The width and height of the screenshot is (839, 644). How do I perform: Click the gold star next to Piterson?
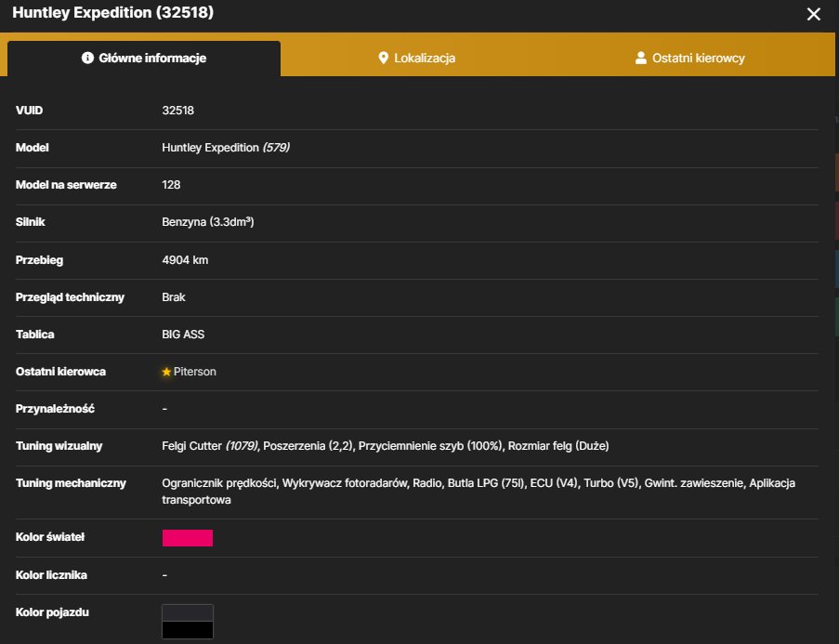(x=166, y=372)
